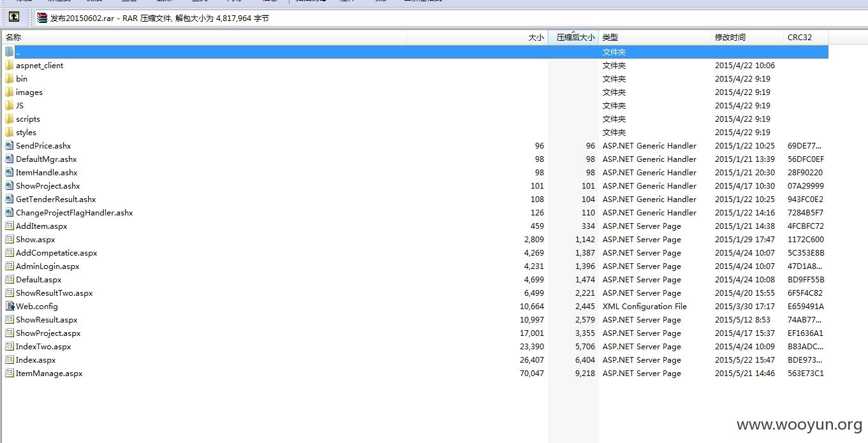Screen dimensions: 868x443
Task: Sort by the 大小 column header
Action: (477, 37)
